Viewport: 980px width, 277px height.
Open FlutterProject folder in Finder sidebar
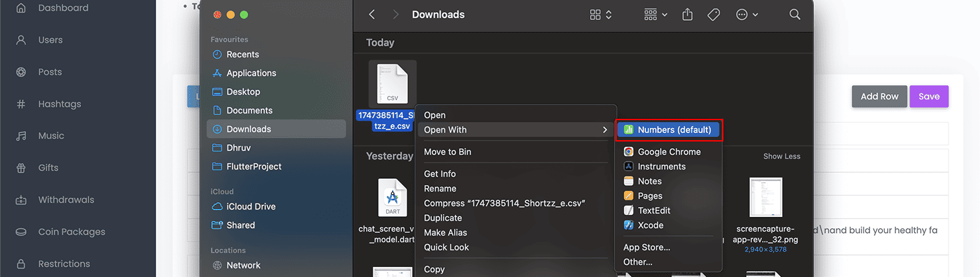click(x=253, y=167)
